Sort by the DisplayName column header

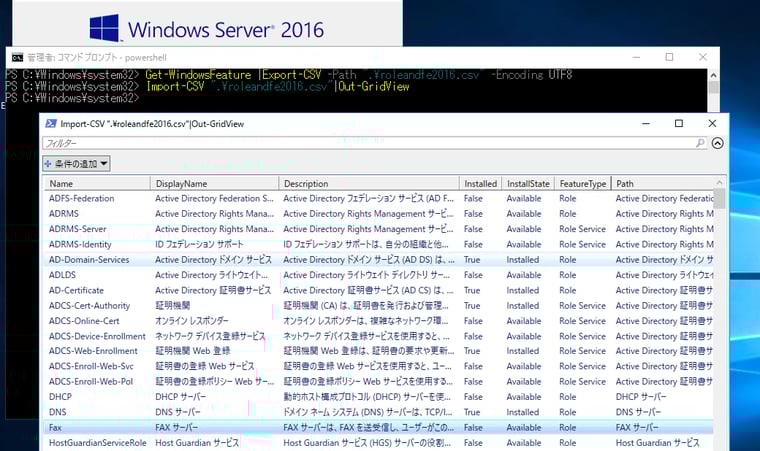(x=214, y=184)
